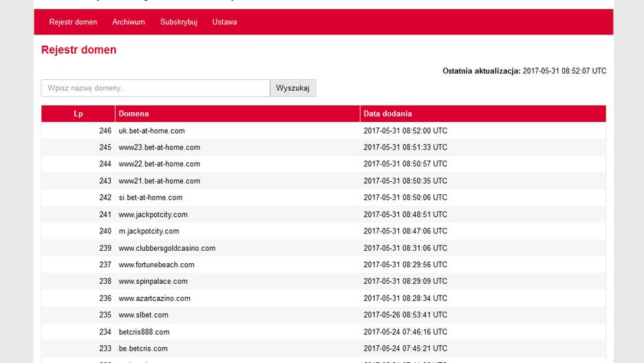Click date 2017-05-31 08:31:06 UTC
This screenshot has height=363, width=644.
coord(405,248)
